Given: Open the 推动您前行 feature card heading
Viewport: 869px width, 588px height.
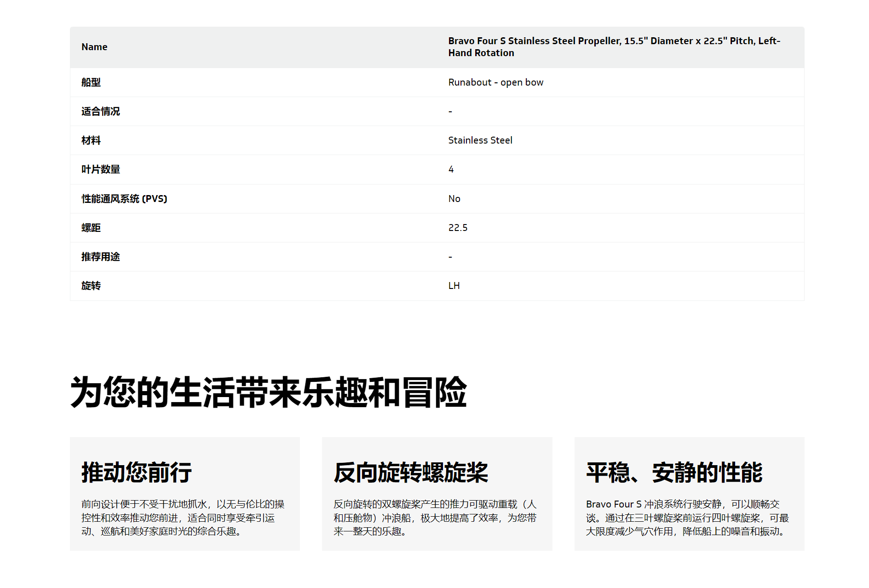Looking at the screenshot, I should coord(137,473).
